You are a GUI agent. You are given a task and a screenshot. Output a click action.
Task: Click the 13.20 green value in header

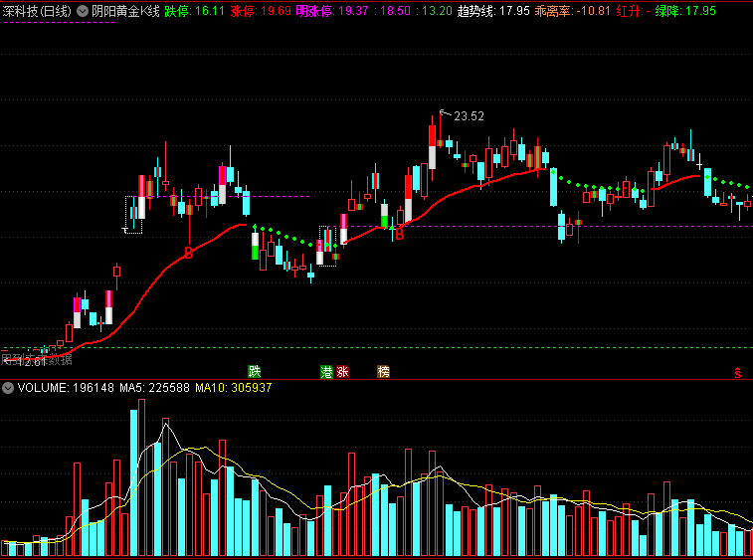pos(437,11)
